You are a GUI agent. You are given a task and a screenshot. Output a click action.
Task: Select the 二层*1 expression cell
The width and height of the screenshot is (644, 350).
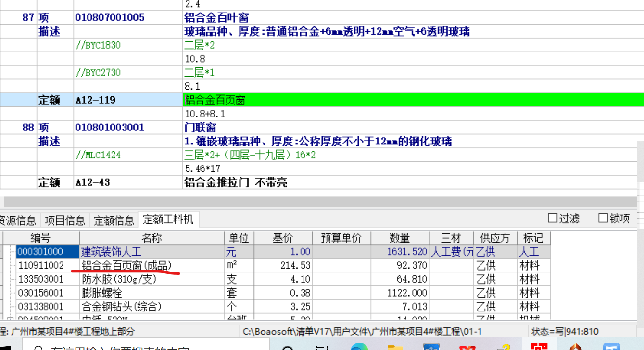tap(200, 73)
